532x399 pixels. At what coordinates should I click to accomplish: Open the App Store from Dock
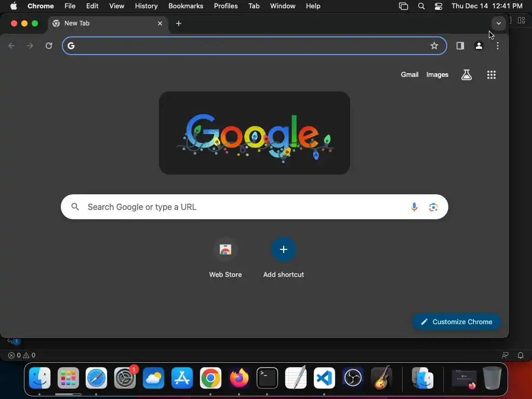(182, 378)
